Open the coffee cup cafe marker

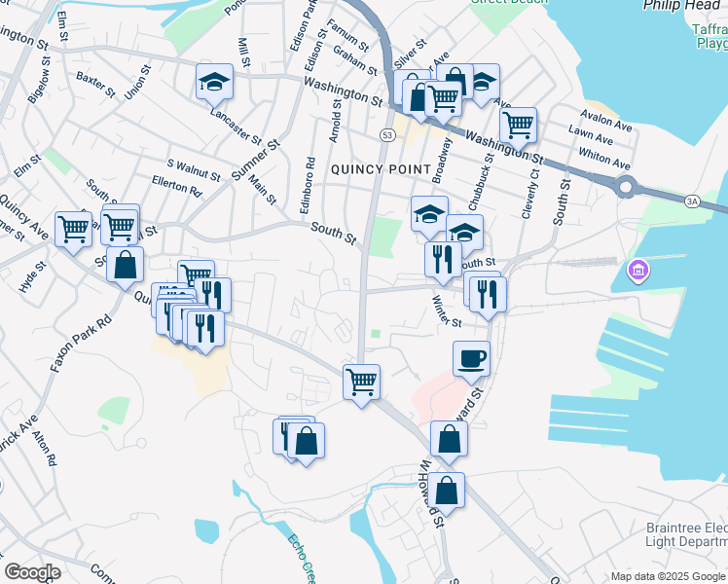point(471,358)
